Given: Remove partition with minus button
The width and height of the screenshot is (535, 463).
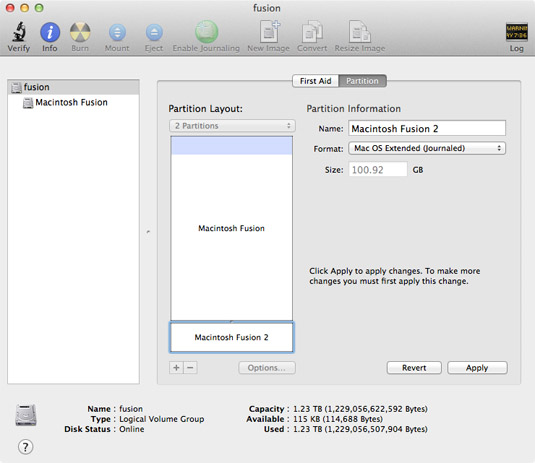Looking at the screenshot, I should (x=190, y=368).
